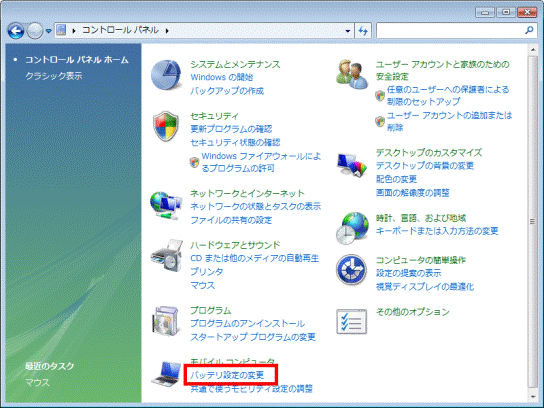Expand arrow after コントロール パネル breadcrumb
This screenshot has width=544, height=408.
coord(167,31)
